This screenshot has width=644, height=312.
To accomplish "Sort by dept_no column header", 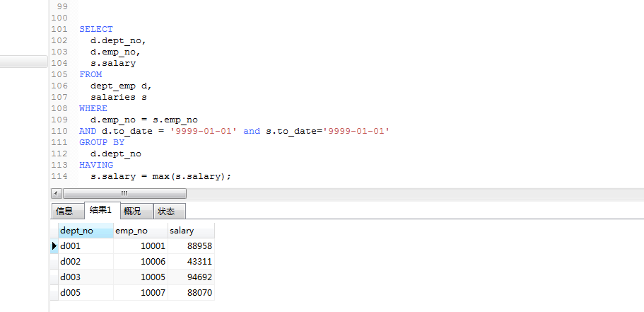I will (86, 231).
